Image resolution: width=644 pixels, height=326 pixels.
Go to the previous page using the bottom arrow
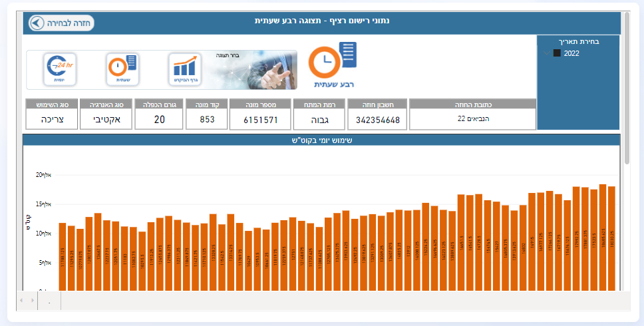(21, 301)
